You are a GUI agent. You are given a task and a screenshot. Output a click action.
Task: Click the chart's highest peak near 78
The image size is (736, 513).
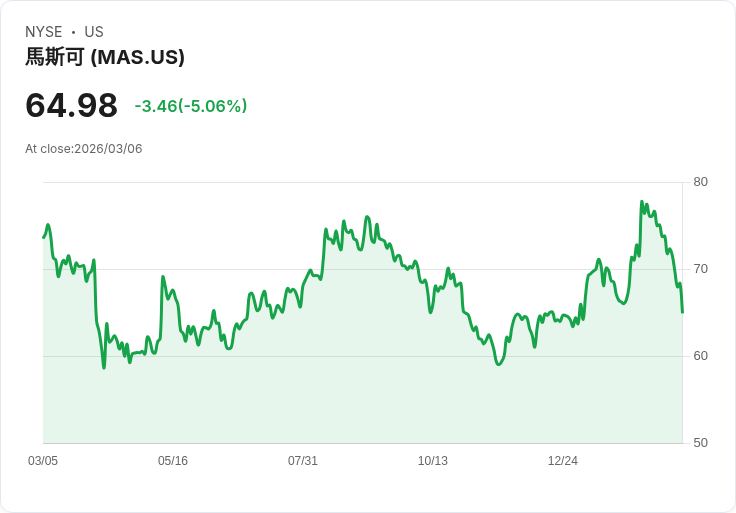[642, 201]
